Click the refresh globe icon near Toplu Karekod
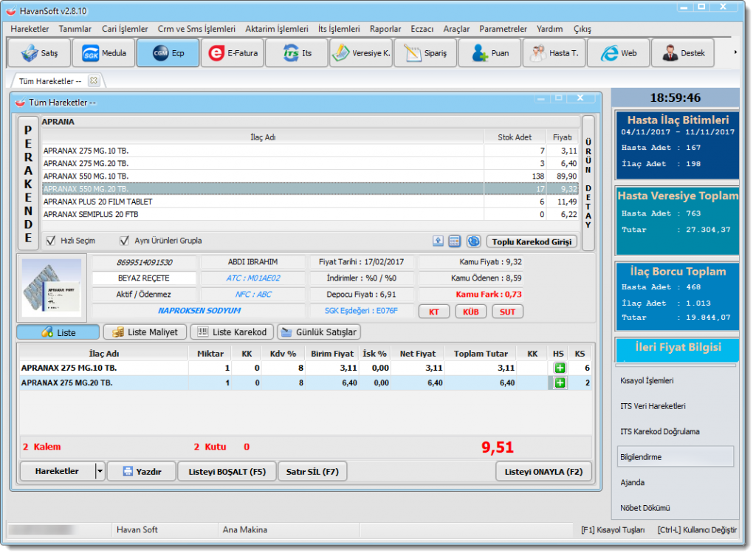 pyautogui.click(x=473, y=241)
